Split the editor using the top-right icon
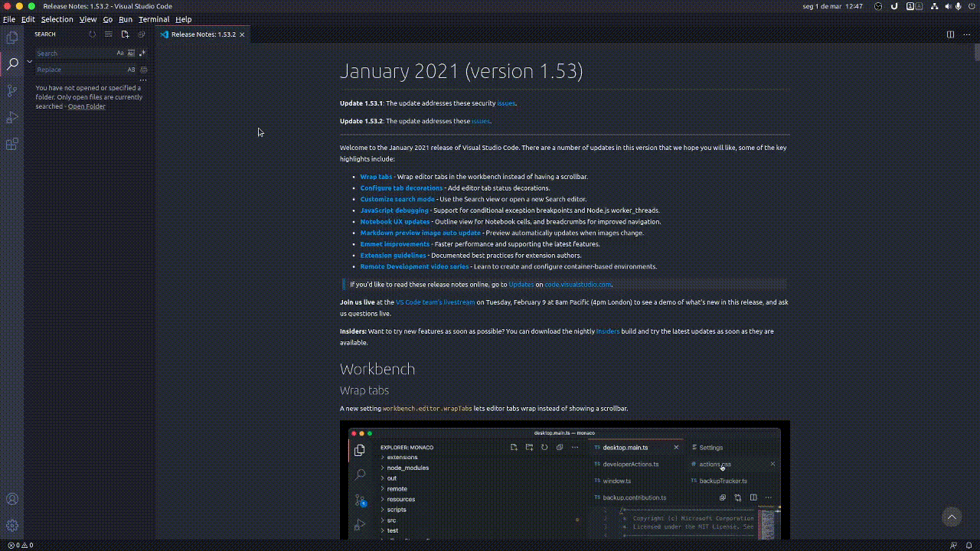 pyautogui.click(x=950, y=34)
